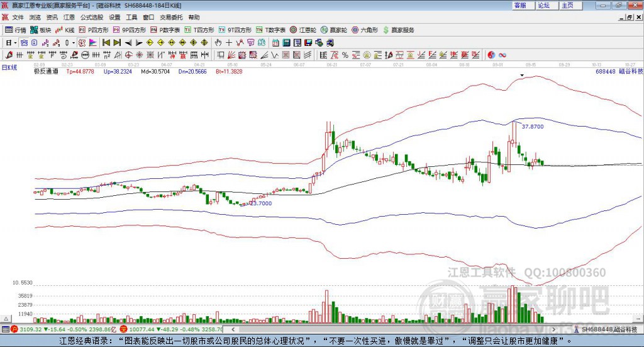Open the P四方形 tool

tap(94, 30)
